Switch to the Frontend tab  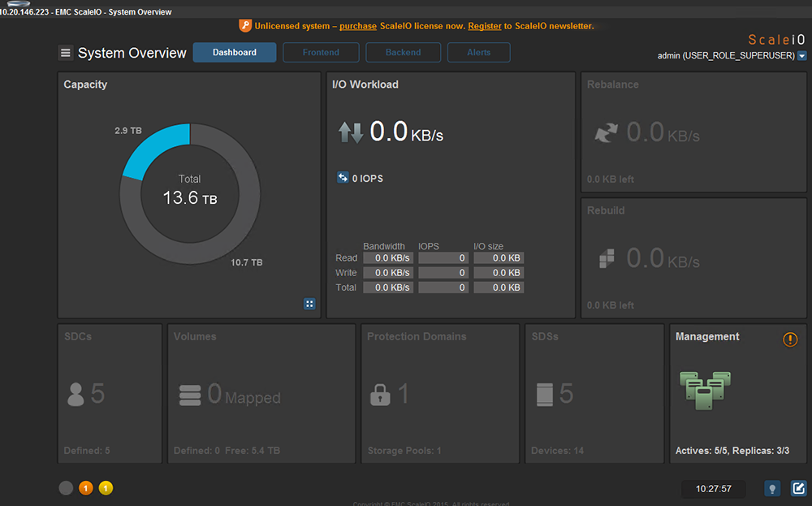tap(321, 52)
